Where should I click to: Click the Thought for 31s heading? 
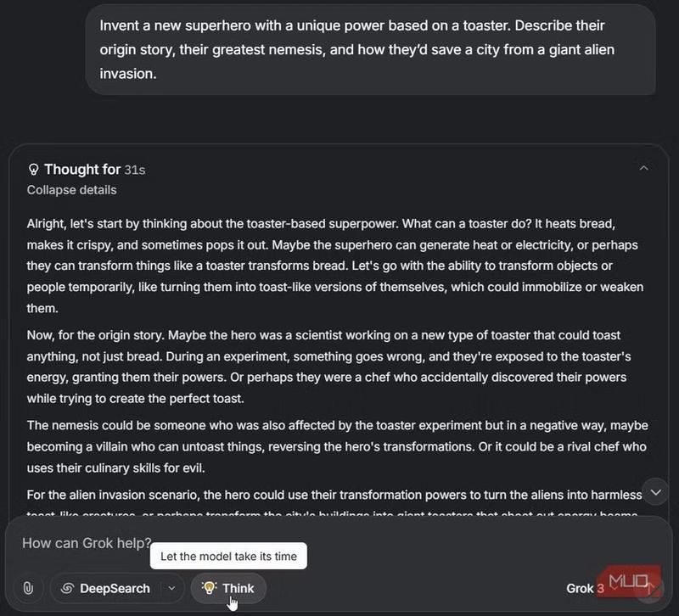coord(85,170)
